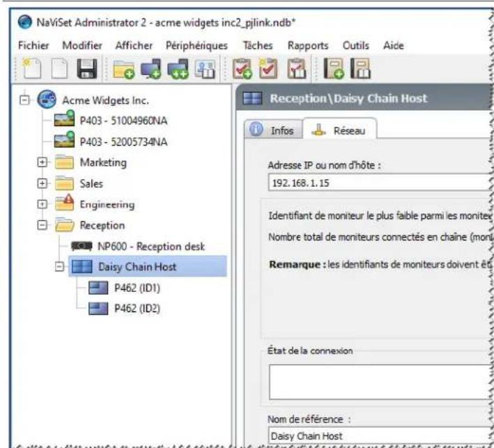Screen dimensions: 494x448
Task: Click the monitor icon for P403 - 51004960NA
Action: [x=64, y=119]
